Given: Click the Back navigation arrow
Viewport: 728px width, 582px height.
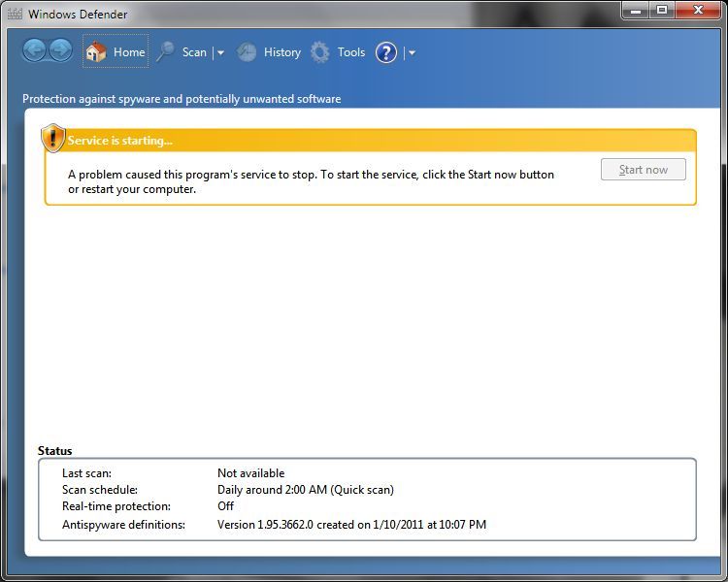Looking at the screenshot, I should click(34, 51).
